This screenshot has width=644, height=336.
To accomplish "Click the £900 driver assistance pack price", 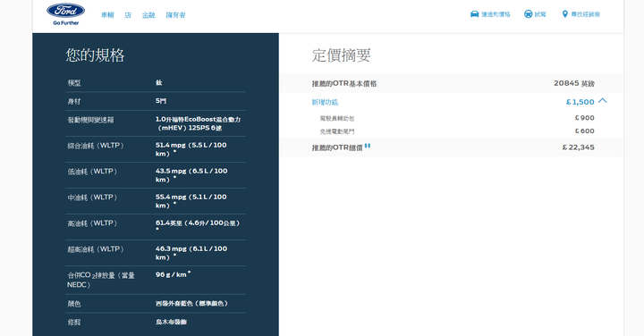I will coord(584,118).
